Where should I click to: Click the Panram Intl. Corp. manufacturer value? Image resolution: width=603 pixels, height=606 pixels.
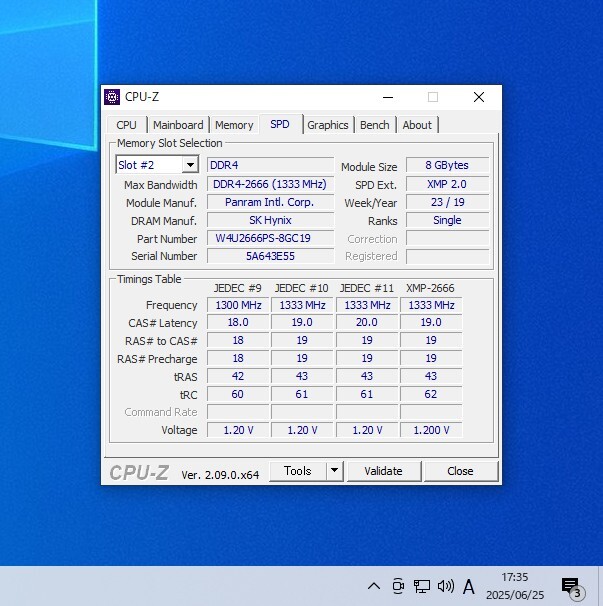click(270, 202)
